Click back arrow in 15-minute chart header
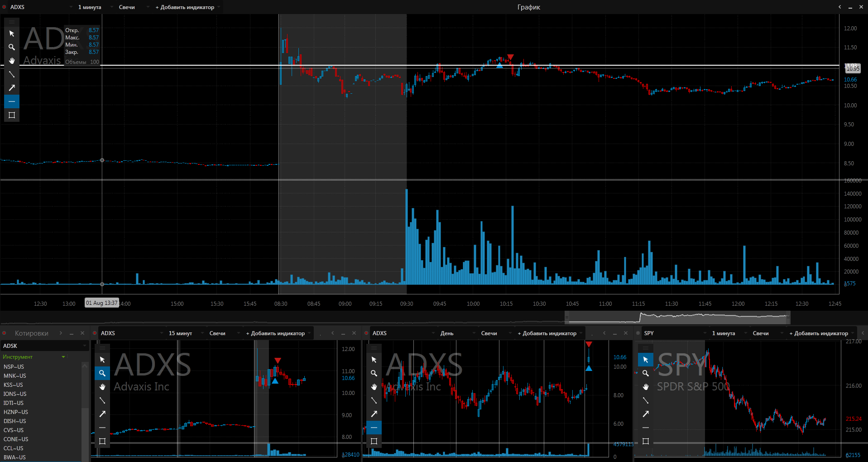Screen dimensions: 868x462 (x=332, y=333)
